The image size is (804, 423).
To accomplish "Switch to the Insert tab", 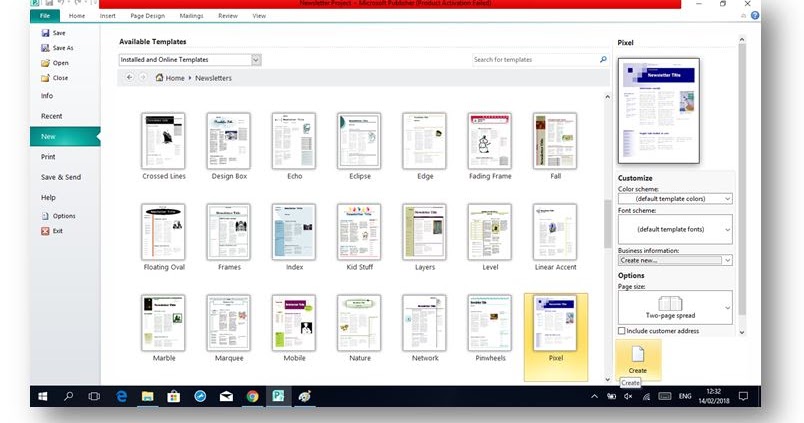I will click(108, 16).
